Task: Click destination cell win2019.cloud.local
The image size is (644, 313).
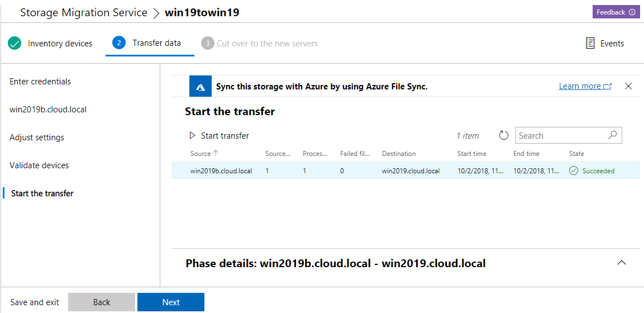Action: tap(411, 171)
